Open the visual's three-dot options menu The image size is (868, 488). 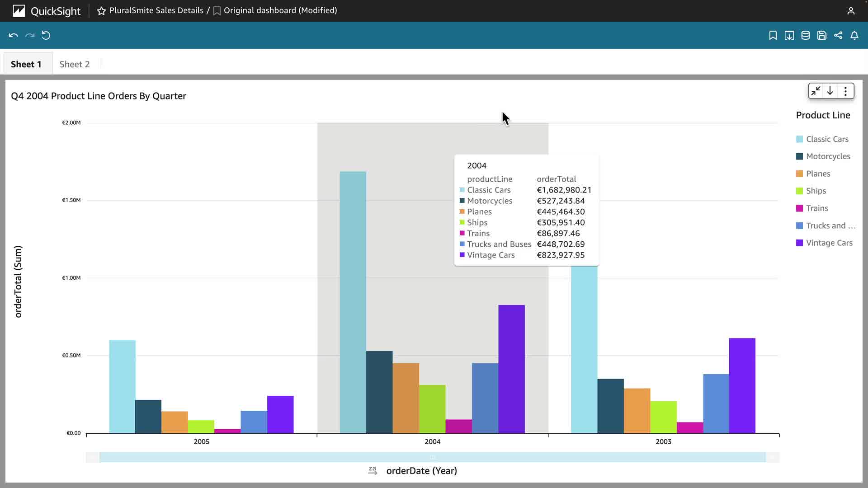coord(845,91)
